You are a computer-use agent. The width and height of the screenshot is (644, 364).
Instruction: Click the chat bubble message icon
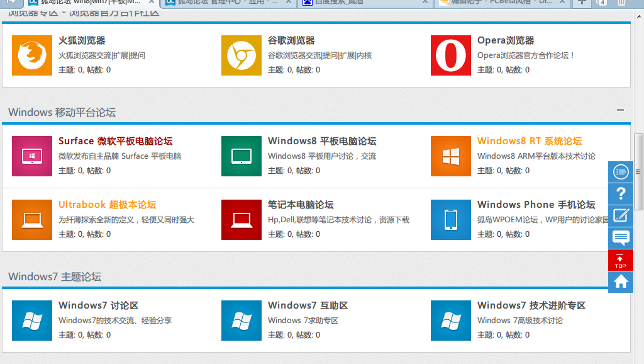tap(621, 237)
